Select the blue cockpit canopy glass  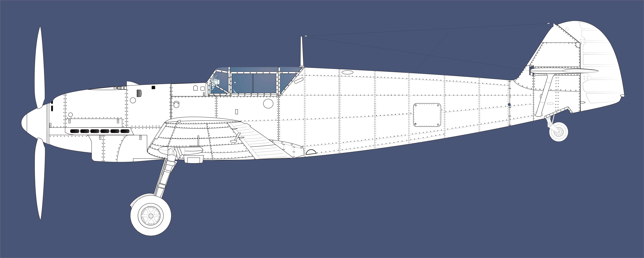click(x=254, y=81)
